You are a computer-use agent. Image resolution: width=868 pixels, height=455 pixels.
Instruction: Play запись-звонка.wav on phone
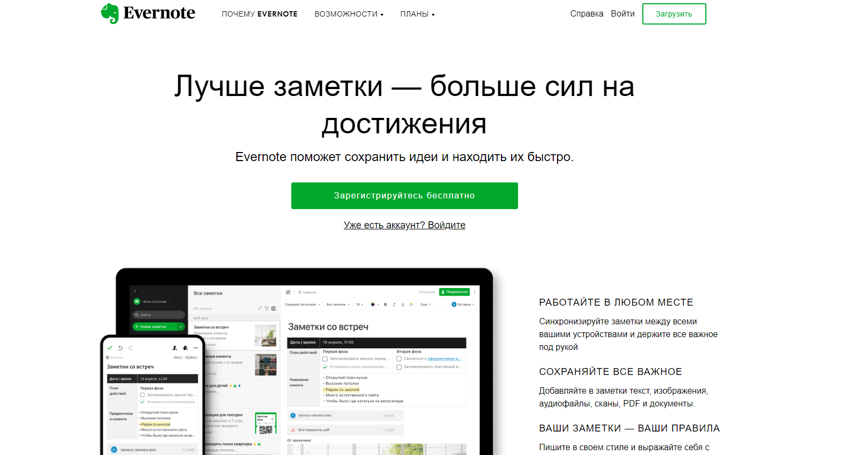click(x=114, y=450)
